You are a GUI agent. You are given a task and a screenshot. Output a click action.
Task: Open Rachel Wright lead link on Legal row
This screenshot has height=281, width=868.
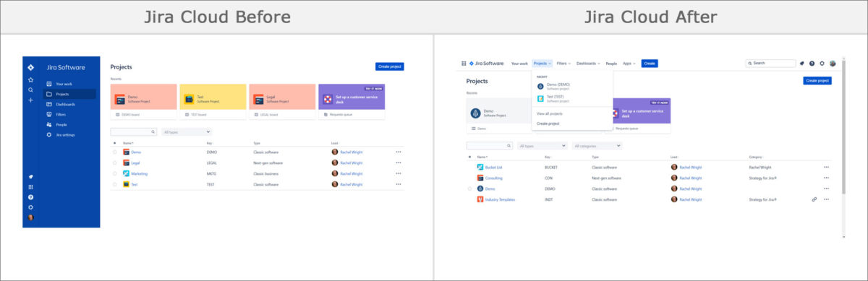pos(352,163)
